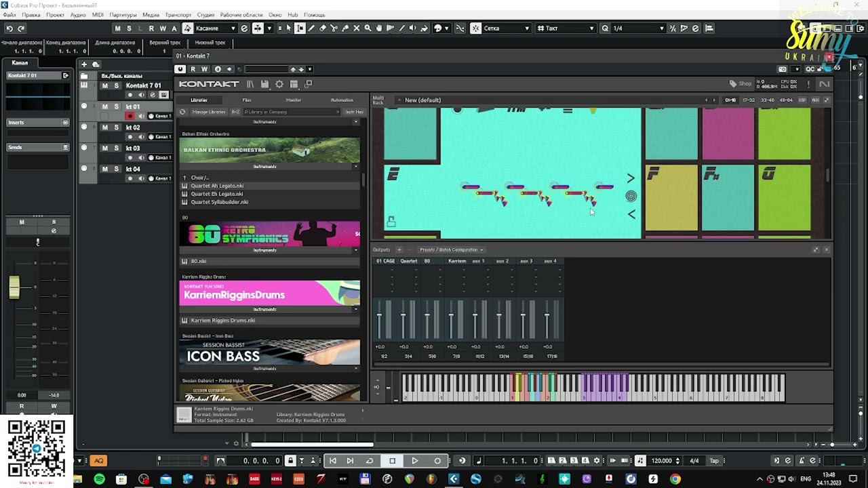Screen dimensions: 868x488
Task: Open the Kontakt Shop tag
Action: pos(741,84)
